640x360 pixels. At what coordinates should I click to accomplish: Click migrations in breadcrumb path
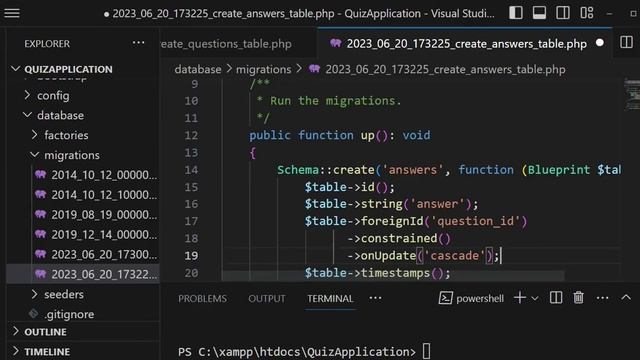point(264,69)
